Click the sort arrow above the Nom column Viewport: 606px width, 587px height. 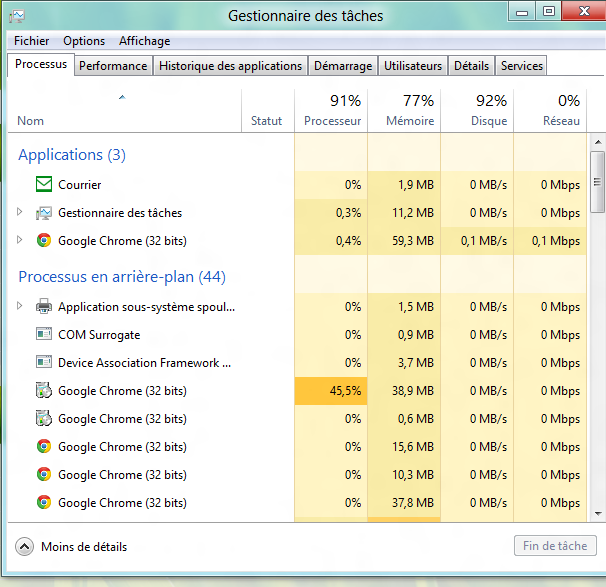122,97
